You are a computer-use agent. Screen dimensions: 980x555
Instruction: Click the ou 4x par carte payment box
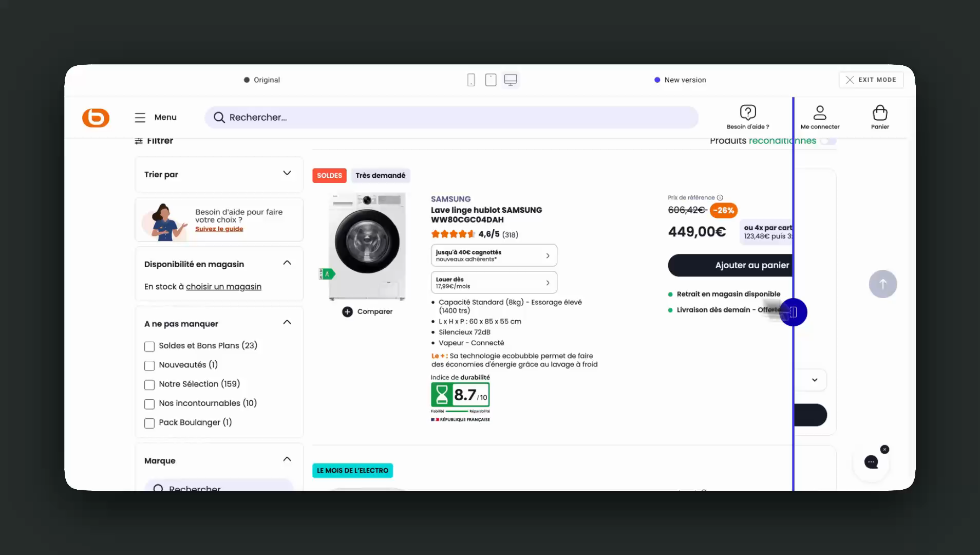click(x=766, y=232)
